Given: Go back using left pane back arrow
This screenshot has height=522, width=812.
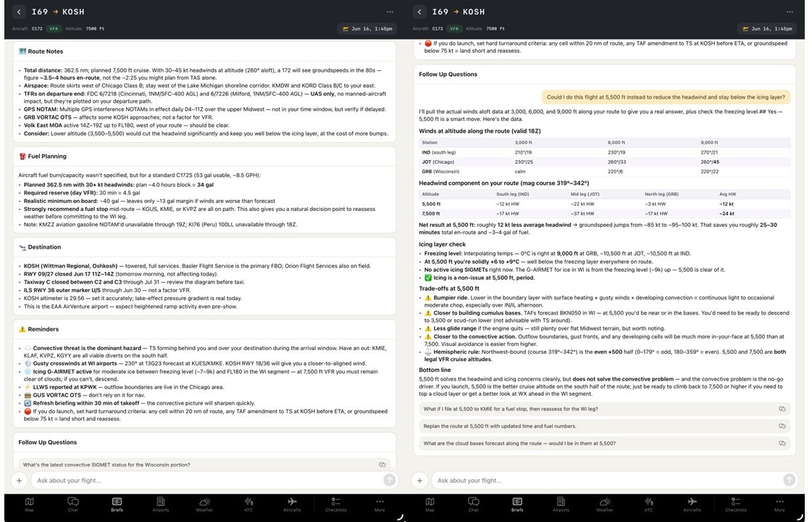Looking at the screenshot, I should click(x=19, y=12).
